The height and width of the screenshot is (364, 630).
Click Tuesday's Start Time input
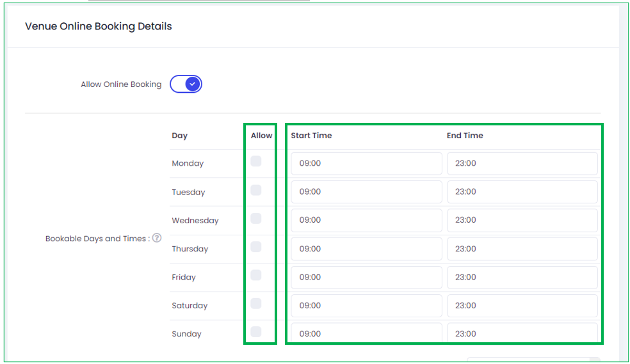(366, 192)
